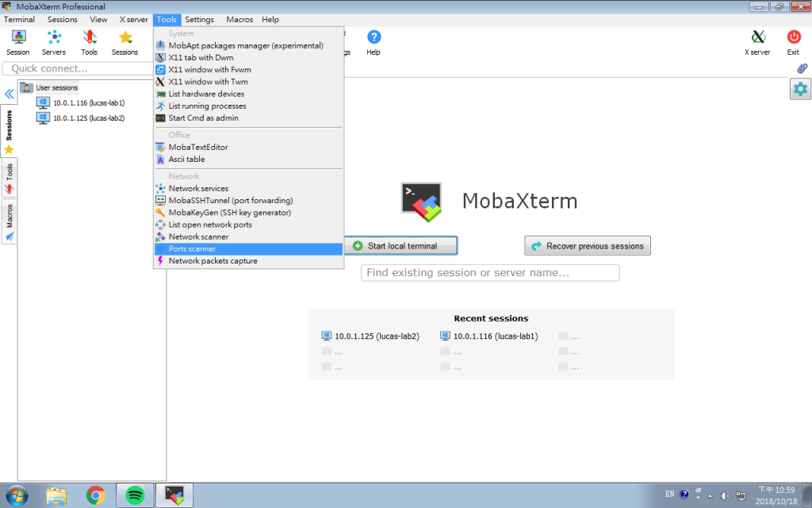Open the Macros menu in menu bar
The image size is (812, 508).
point(239,19)
